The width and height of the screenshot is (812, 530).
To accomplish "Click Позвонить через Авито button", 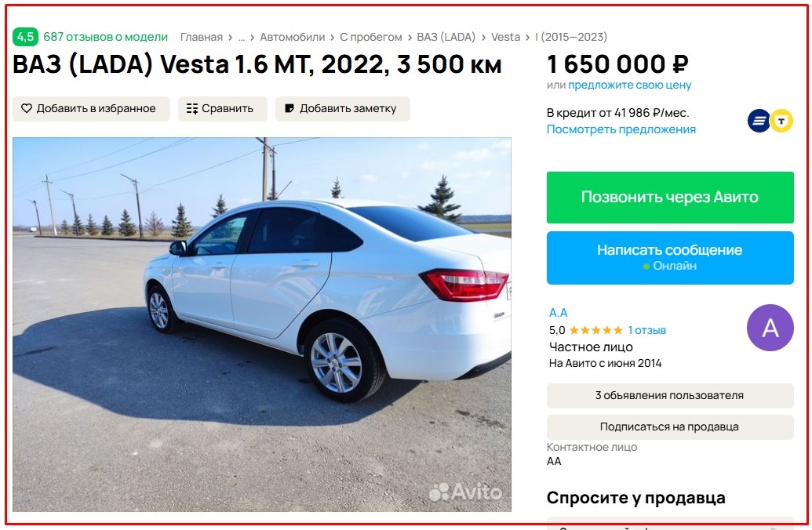I will pos(670,198).
